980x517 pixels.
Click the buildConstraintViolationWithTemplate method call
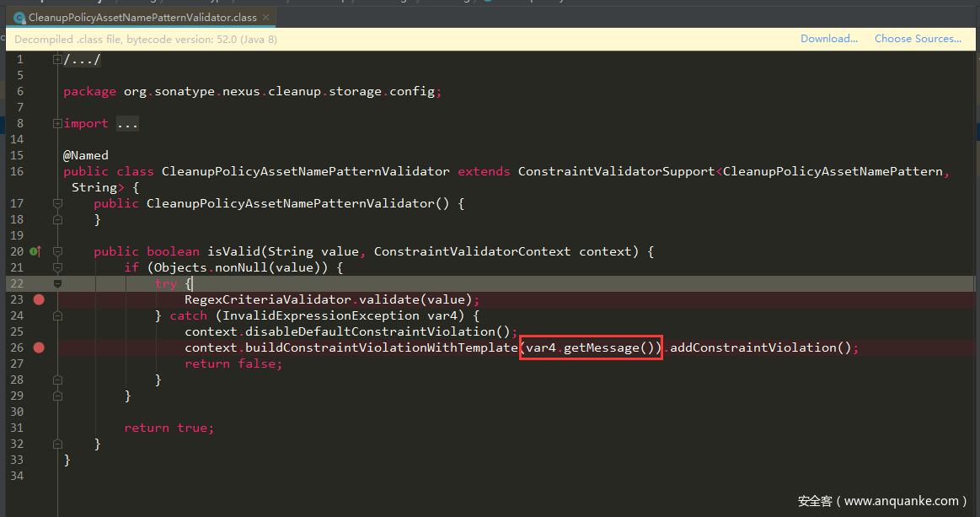point(381,348)
